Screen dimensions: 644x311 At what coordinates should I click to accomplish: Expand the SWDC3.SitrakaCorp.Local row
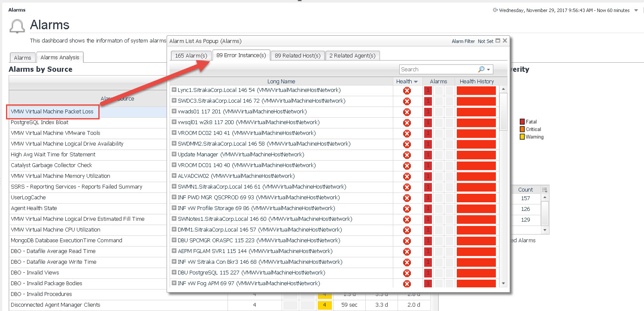coord(174,101)
